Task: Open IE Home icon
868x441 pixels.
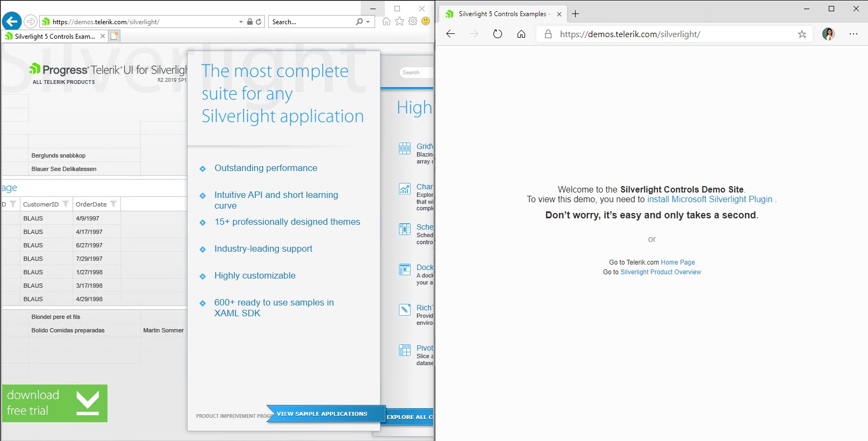Action: click(x=386, y=22)
